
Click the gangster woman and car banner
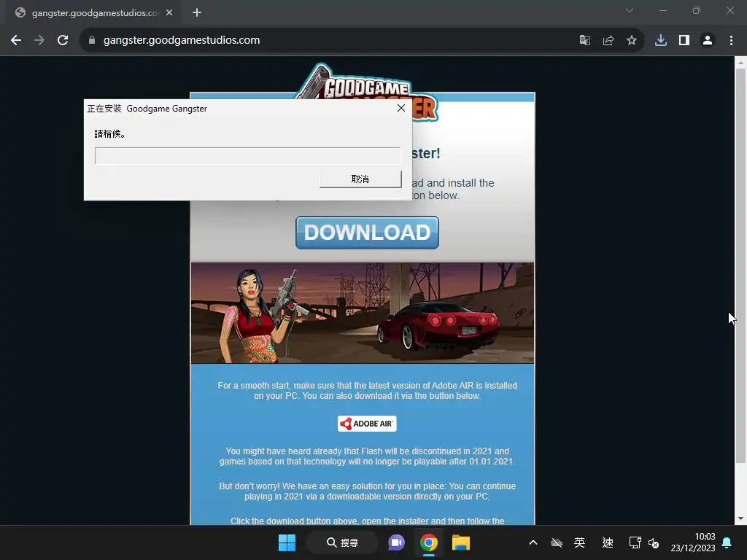click(363, 313)
